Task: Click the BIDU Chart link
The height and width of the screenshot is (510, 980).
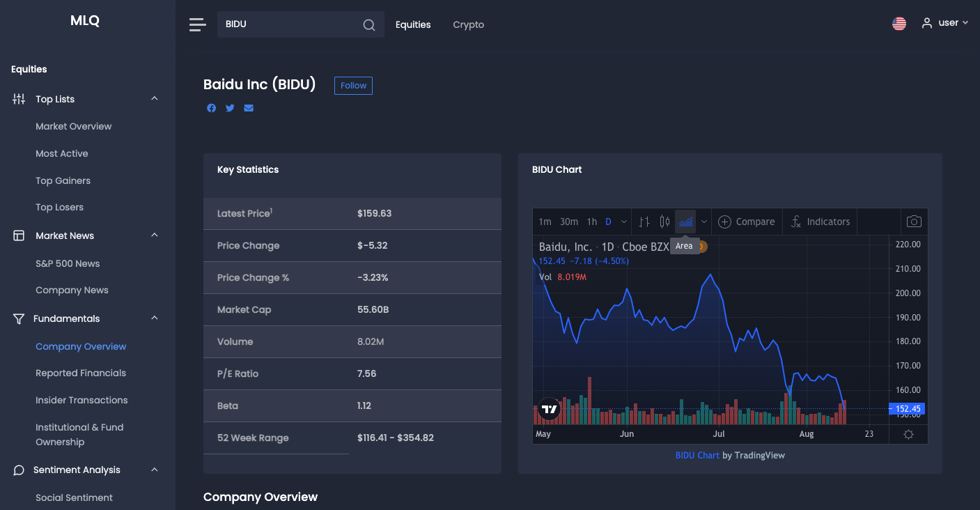Action: coord(697,455)
